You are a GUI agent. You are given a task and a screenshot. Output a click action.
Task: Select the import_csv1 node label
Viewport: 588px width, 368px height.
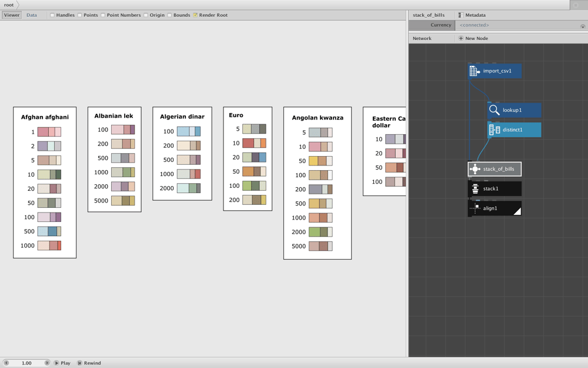[x=497, y=71]
